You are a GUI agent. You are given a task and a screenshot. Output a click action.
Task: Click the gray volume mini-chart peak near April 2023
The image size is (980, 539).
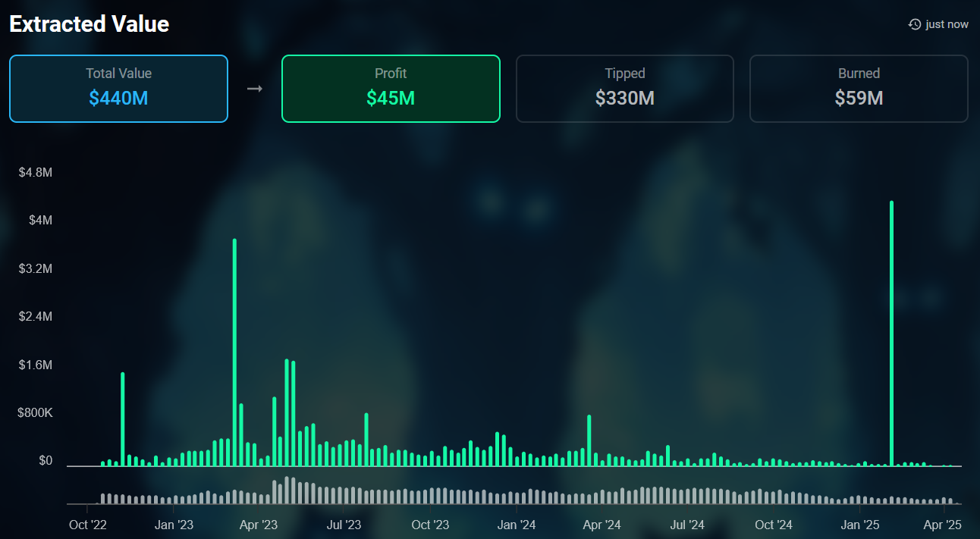click(287, 490)
